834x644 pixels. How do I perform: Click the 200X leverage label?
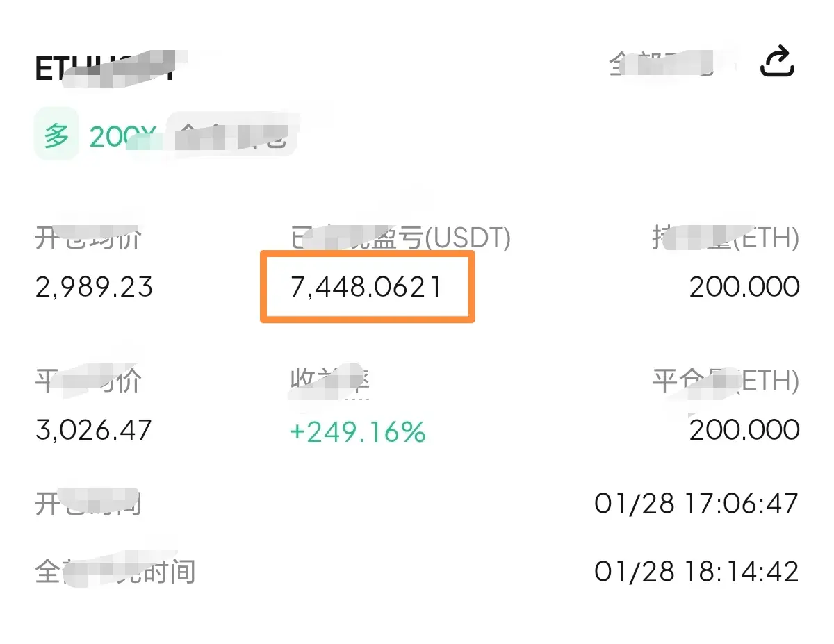tap(115, 138)
